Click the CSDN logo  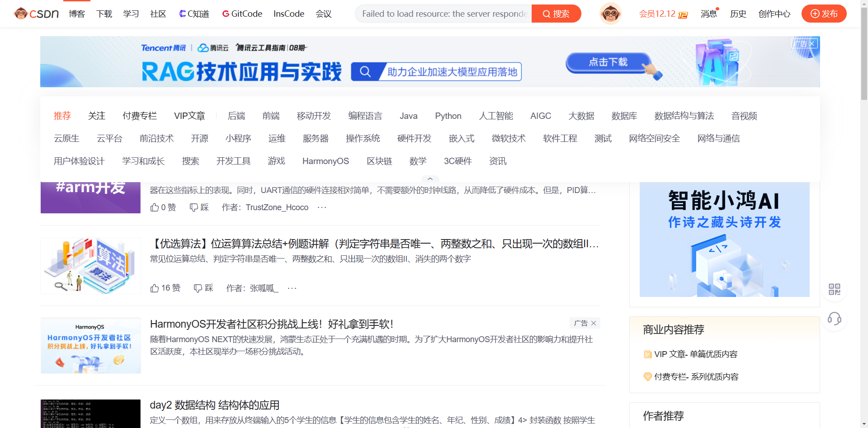click(x=37, y=14)
